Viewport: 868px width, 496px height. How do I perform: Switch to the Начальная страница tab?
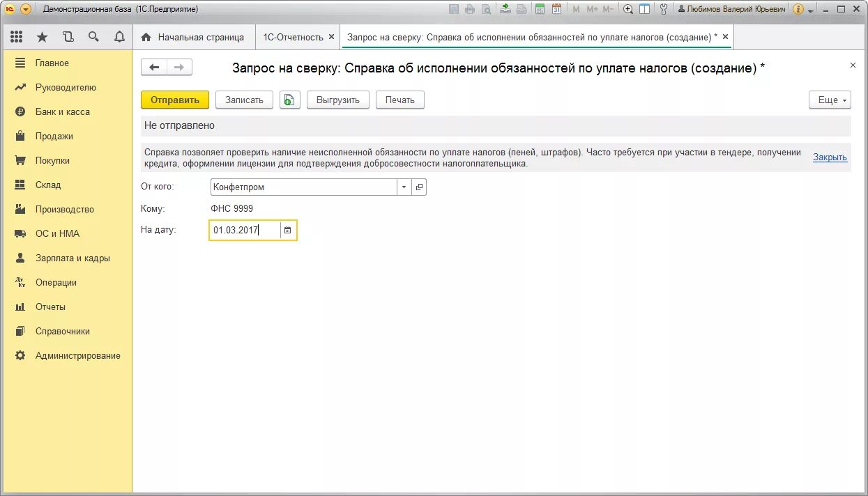coord(193,37)
